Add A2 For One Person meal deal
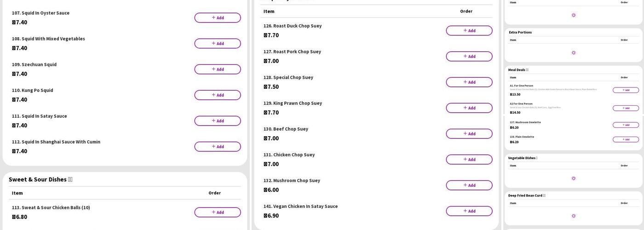 coord(626,108)
